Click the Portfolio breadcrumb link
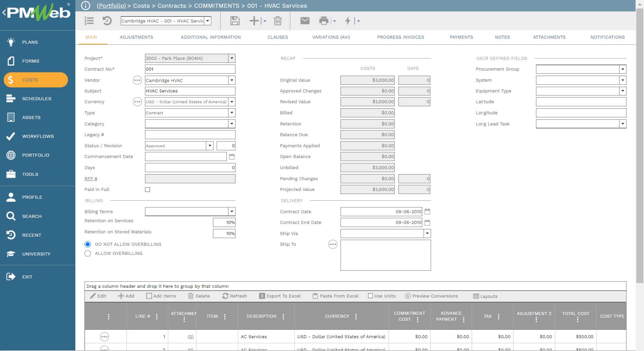The image size is (644, 351). [x=111, y=6]
